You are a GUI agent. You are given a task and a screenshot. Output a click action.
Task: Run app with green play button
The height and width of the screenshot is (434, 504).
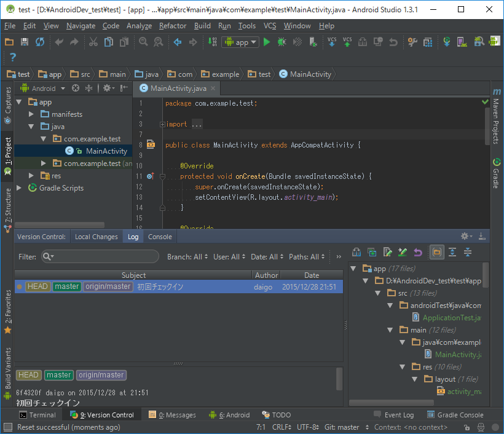(x=267, y=42)
